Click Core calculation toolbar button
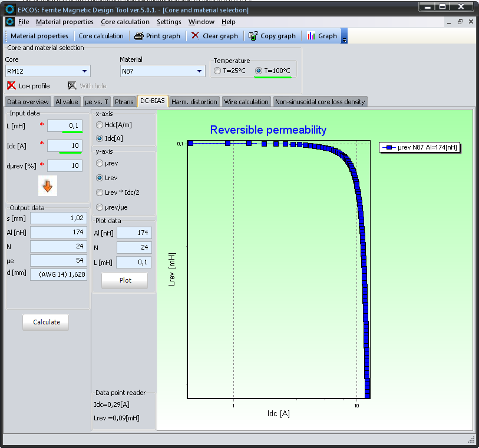 (101, 36)
